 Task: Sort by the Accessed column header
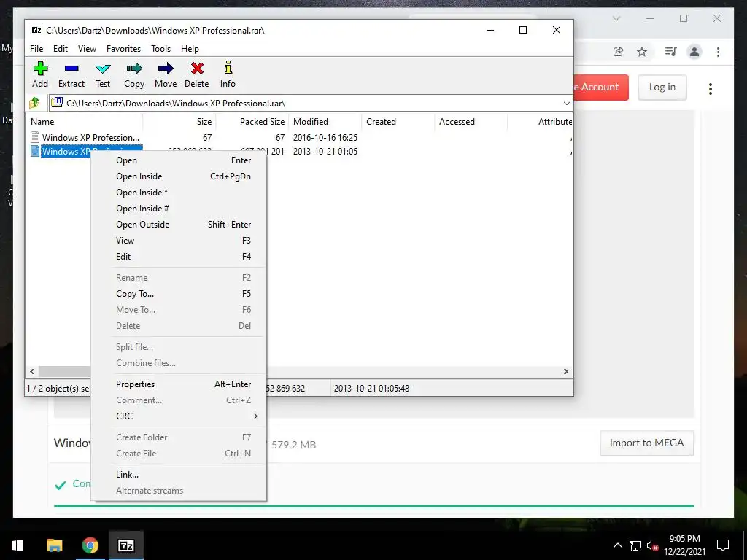471,122
